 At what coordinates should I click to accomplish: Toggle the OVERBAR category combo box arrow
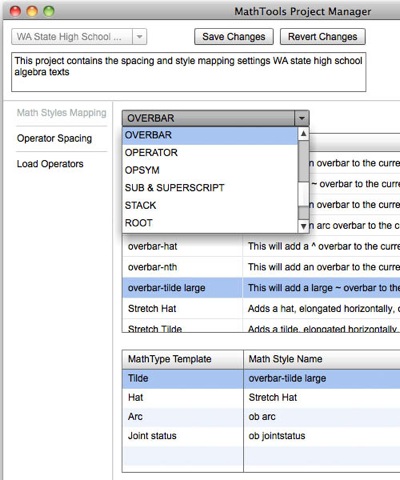coord(302,118)
